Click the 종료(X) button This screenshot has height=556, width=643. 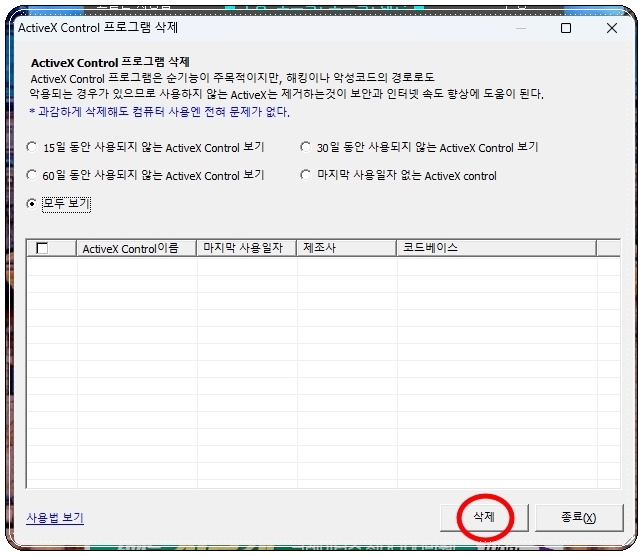pyautogui.click(x=579, y=517)
